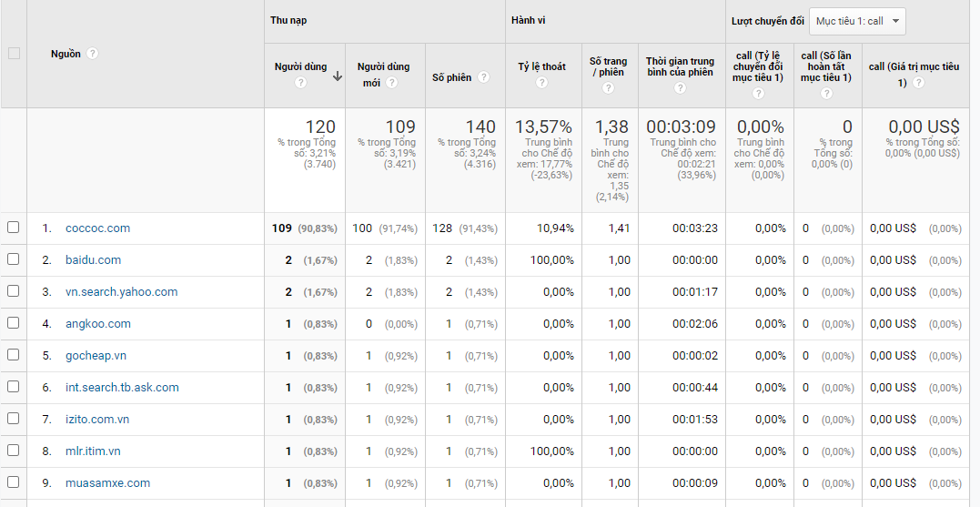Open help icon beside Số phiên header
The height and width of the screenshot is (507, 980).
pyautogui.click(x=483, y=76)
